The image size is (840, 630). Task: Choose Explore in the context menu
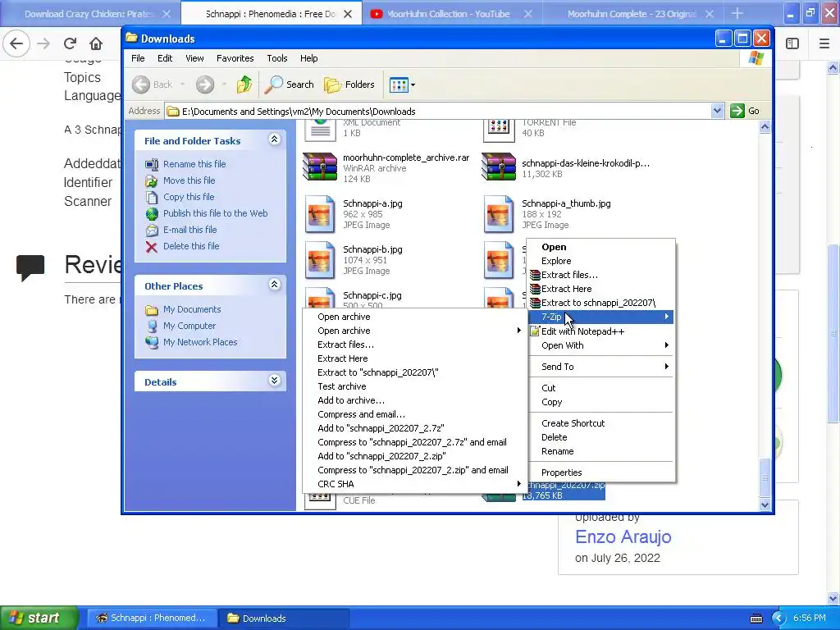(x=601, y=261)
